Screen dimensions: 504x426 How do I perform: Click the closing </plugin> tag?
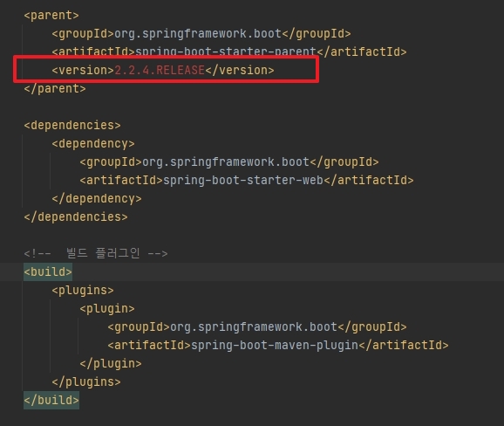click(x=111, y=363)
